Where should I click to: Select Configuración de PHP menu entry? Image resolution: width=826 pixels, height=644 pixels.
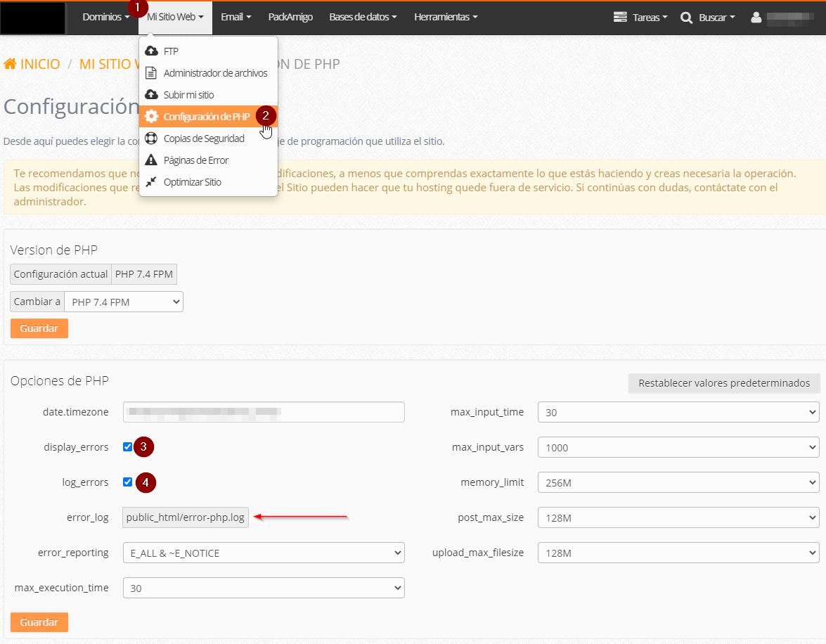point(206,117)
